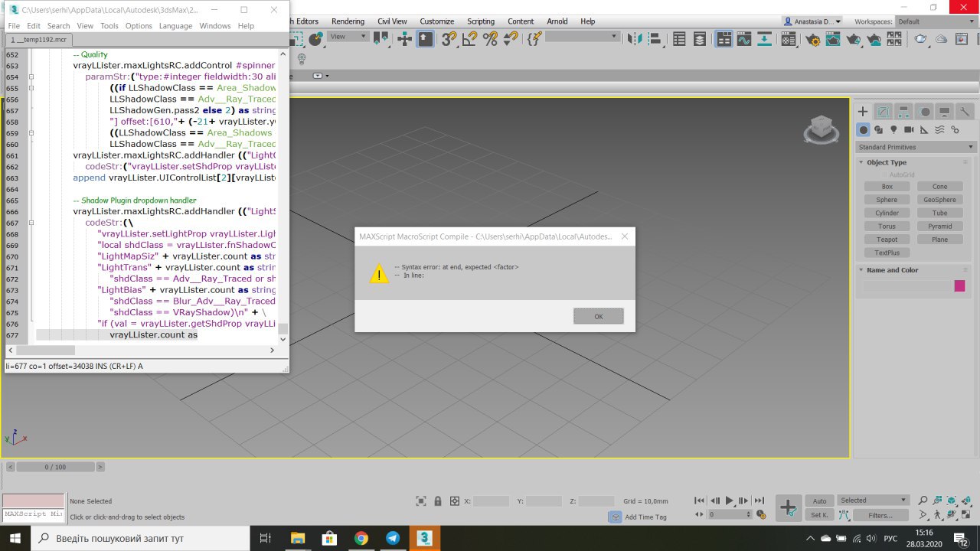The width and height of the screenshot is (980, 551).
Task: Toggle Auto key mode
Action: click(x=820, y=501)
